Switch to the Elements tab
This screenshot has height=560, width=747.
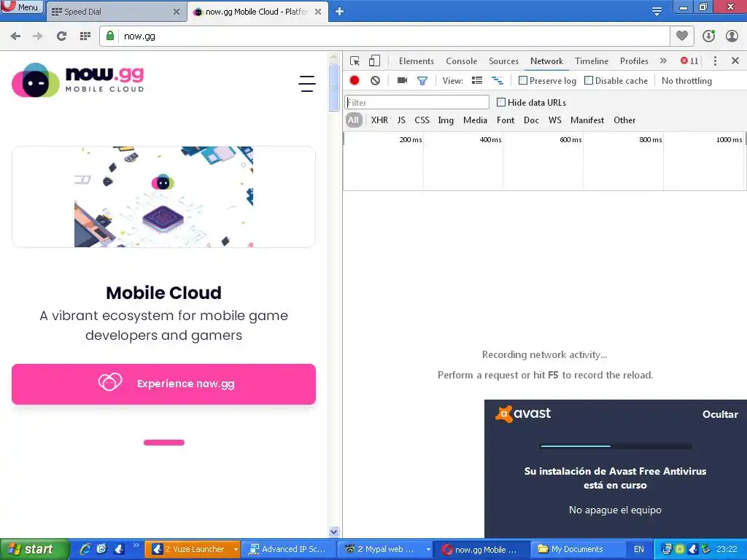coord(417,61)
